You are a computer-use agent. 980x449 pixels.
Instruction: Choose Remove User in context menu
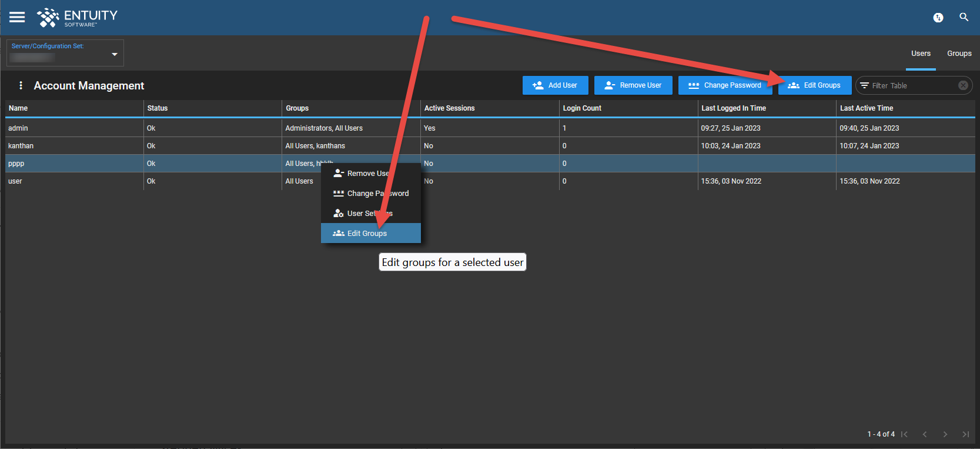pos(371,174)
